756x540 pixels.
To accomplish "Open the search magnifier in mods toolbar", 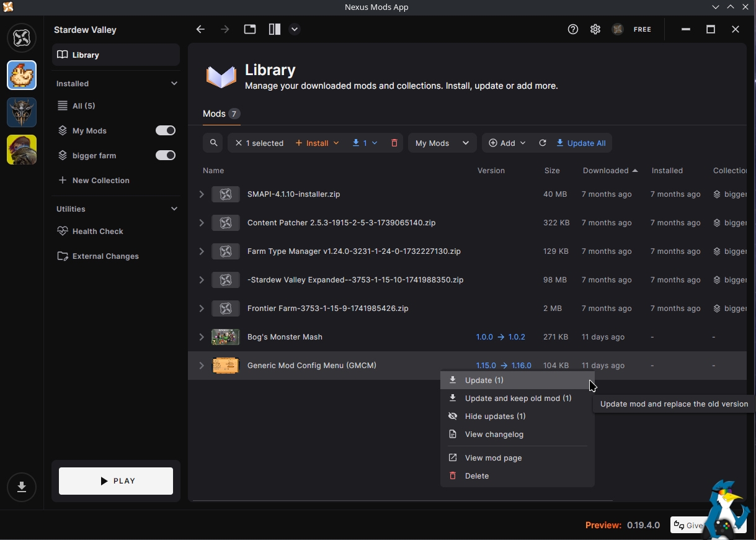I will [x=214, y=143].
